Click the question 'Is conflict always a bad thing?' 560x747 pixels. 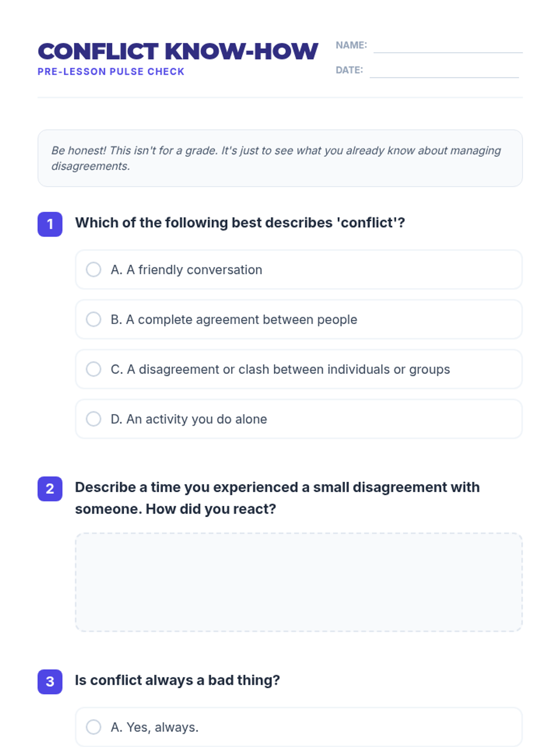[x=177, y=680]
